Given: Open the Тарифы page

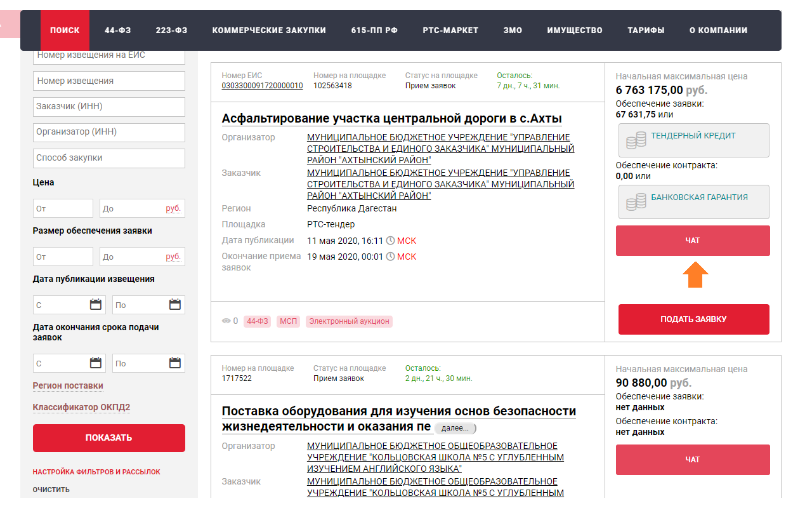Looking at the screenshot, I should point(646,30).
